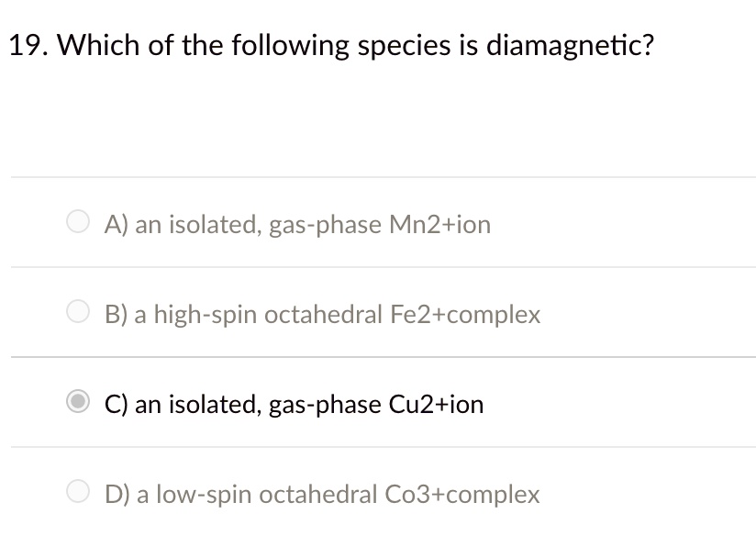Click the selected radio button for option C
This screenshot has height=536, width=756.
pos(79,403)
